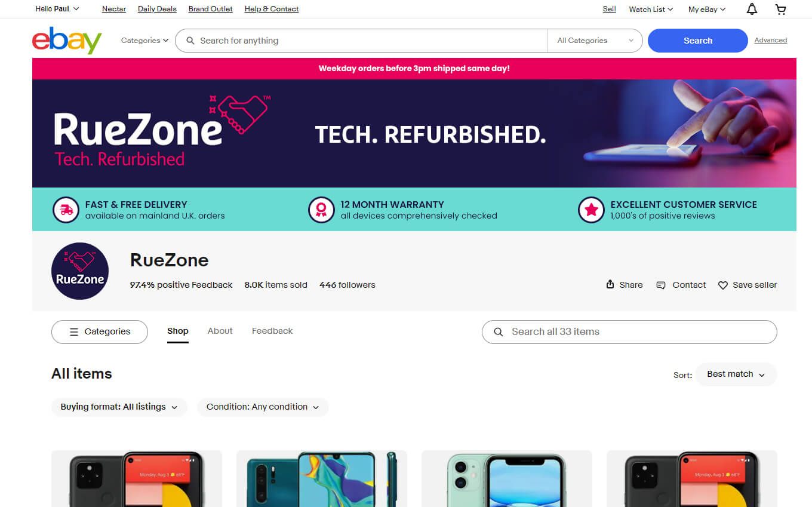Click the Save seller heart icon
Image resolution: width=812 pixels, height=507 pixels.
click(x=722, y=285)
